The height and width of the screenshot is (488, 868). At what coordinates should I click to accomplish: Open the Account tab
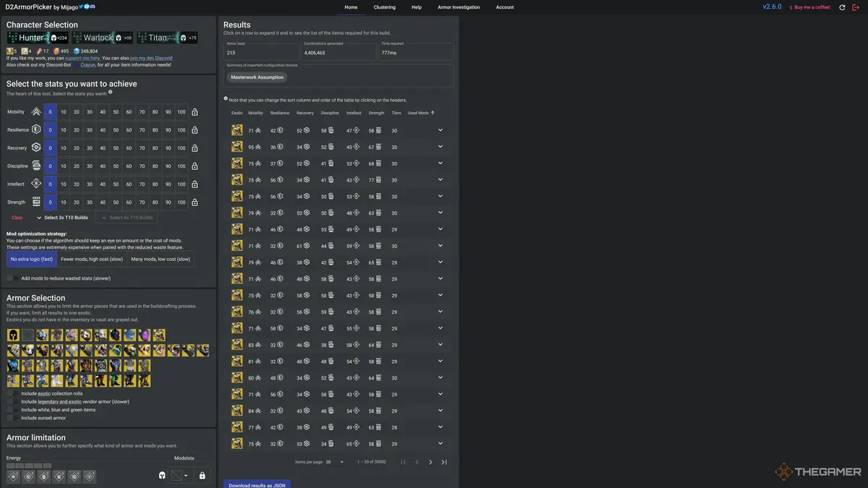tap(505, 7)
